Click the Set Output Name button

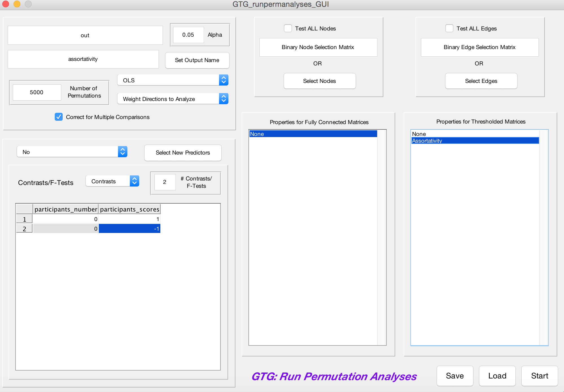[197, 60]
